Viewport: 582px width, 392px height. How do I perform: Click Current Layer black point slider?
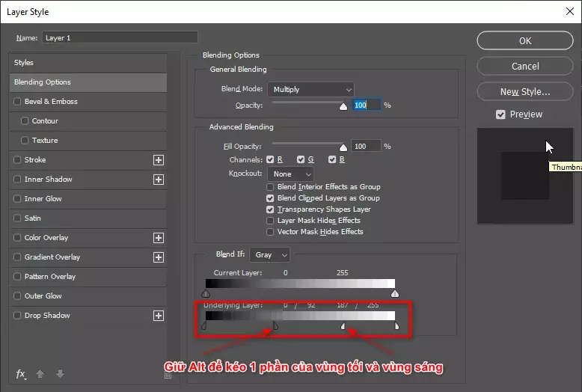206,294
